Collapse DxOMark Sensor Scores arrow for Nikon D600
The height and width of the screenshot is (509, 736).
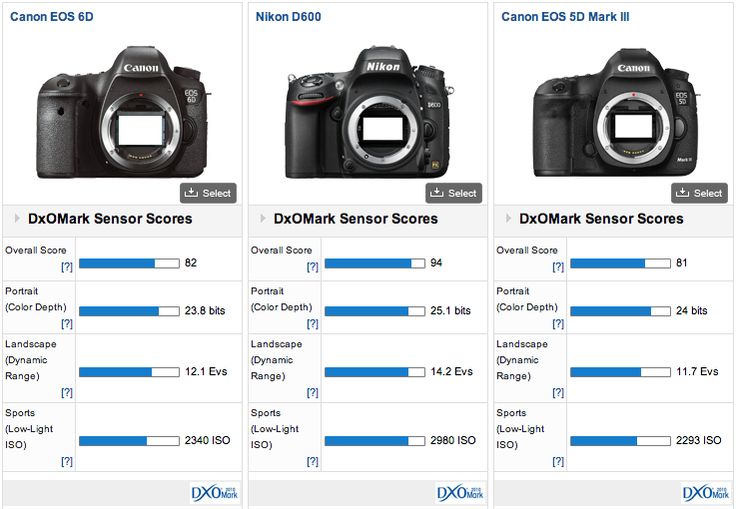point(263,218)
